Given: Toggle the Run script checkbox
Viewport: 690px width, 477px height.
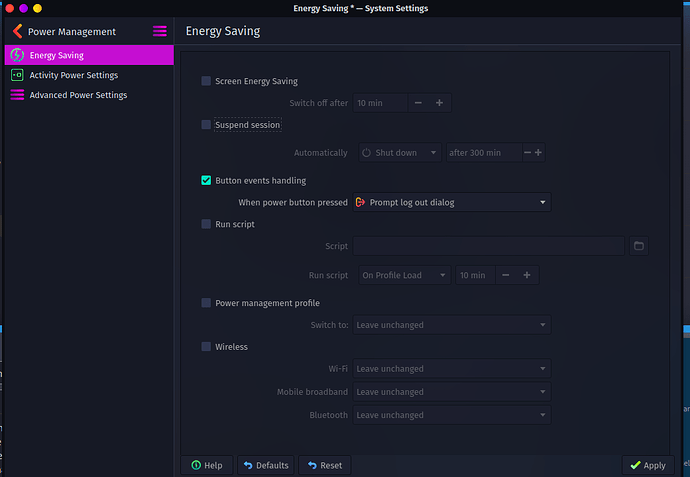Looking at the screenshot, I should point(206,224).
